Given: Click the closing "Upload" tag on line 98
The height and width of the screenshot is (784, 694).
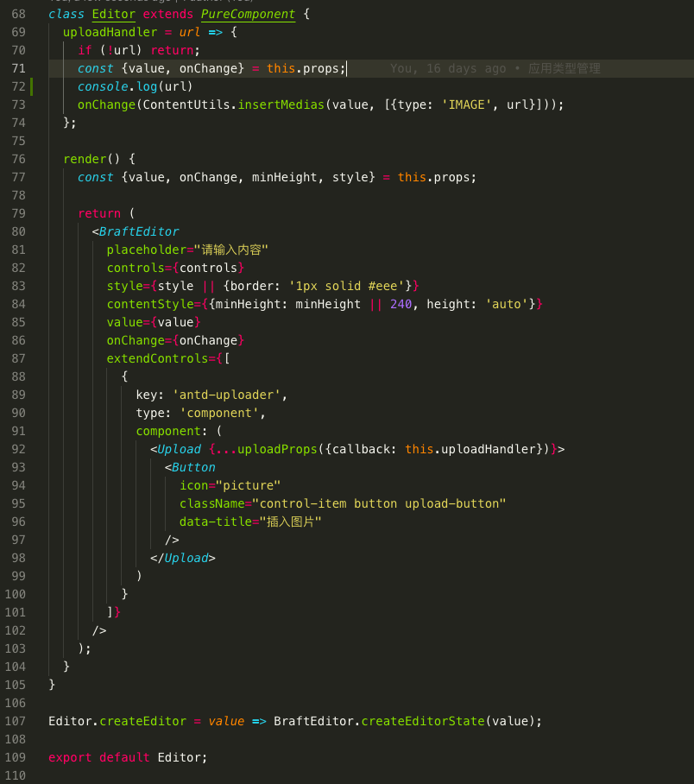Looking at the screenshot, I should pyautogui.click(x=186, y=558).
